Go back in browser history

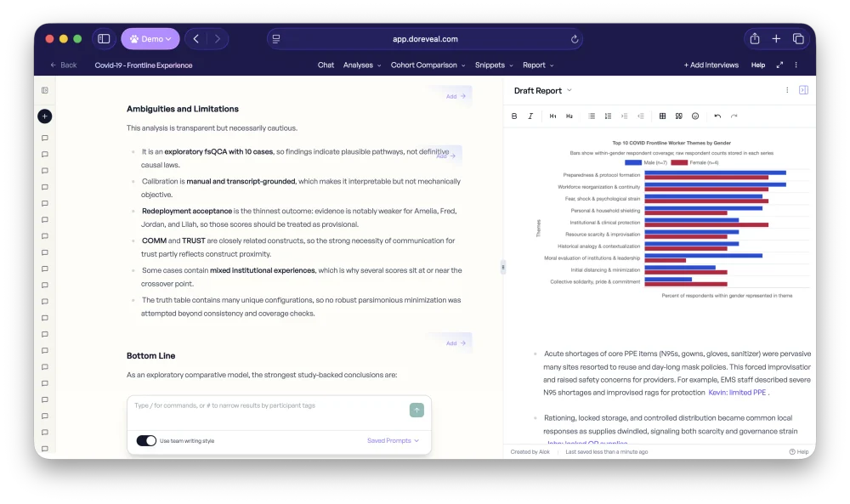195,38
